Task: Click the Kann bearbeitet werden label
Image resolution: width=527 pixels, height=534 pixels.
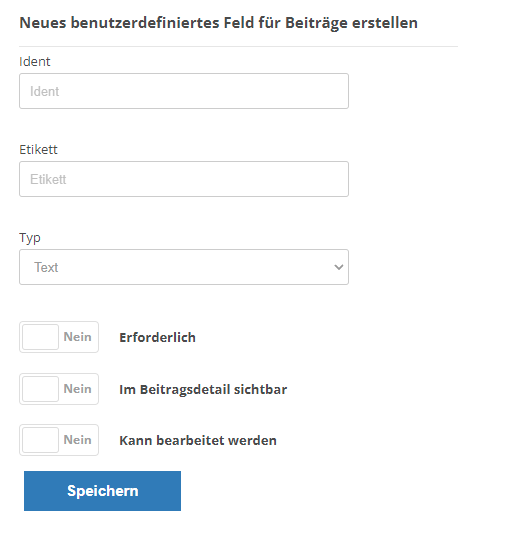Action: (198, 440)
